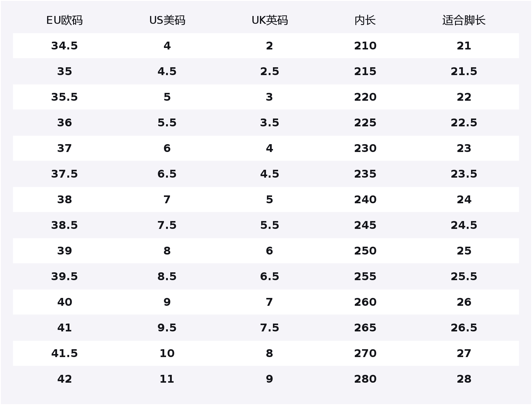Select foot length 26 cell
This screenshot has width=532, height=405.
[x=464, y=302]
